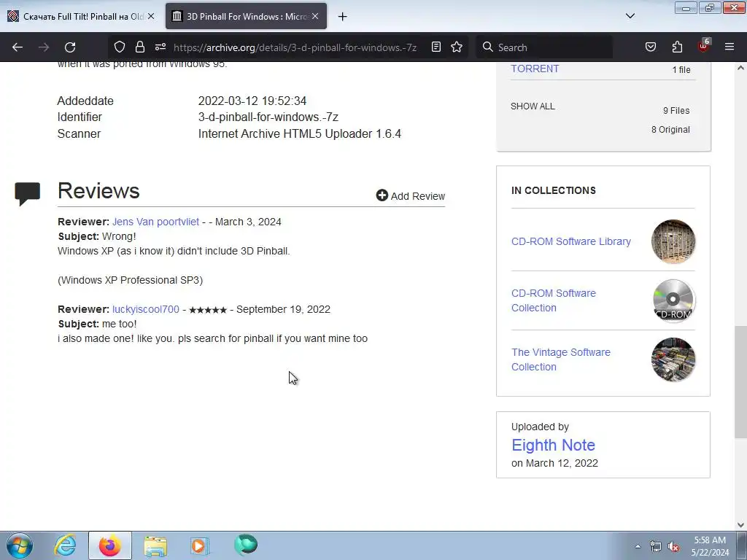Save page to Pocket

click(x=650, y=47)
